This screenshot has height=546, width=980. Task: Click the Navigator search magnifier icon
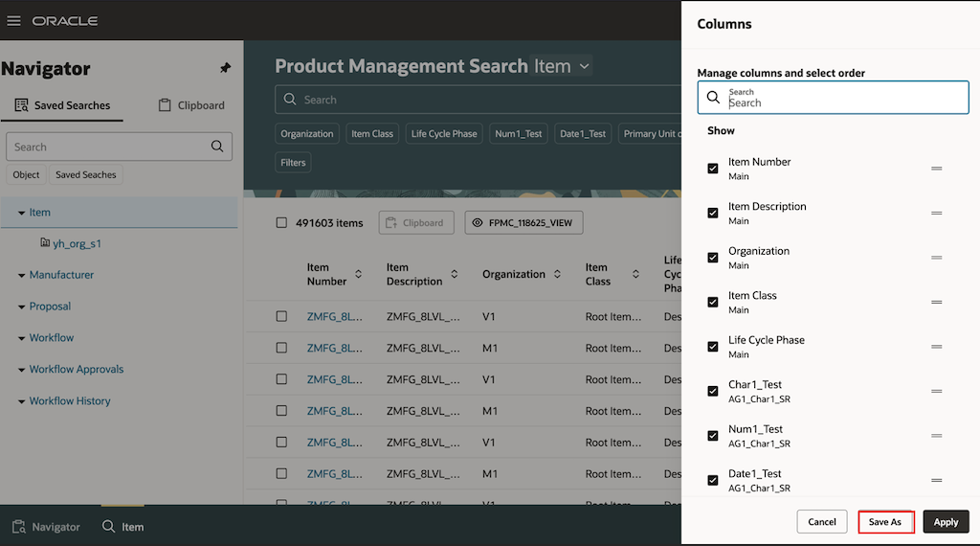point(217,147)
